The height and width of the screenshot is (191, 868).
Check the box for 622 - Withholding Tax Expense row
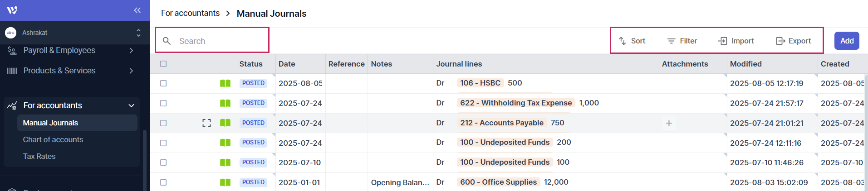[163, 103]
